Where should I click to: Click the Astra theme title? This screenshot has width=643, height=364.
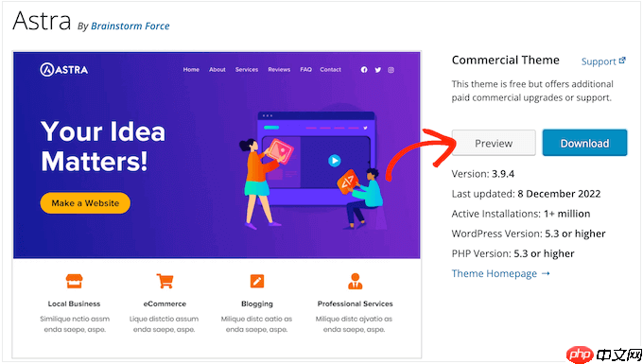[42, 22]
